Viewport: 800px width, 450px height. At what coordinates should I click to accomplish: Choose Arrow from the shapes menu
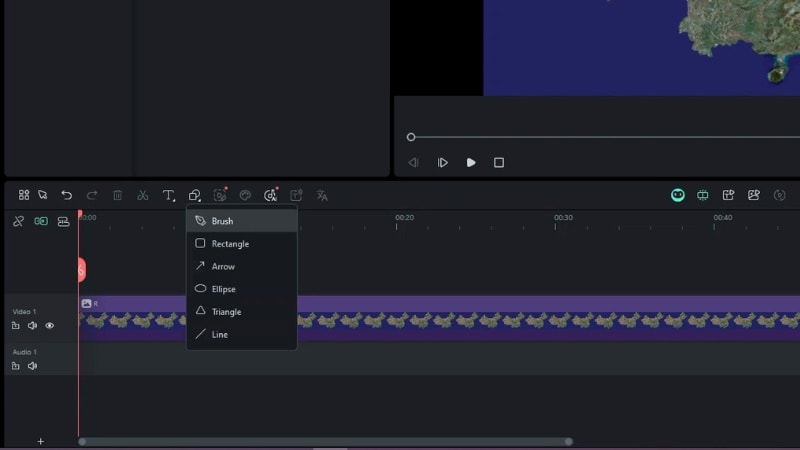pos(242,266)
